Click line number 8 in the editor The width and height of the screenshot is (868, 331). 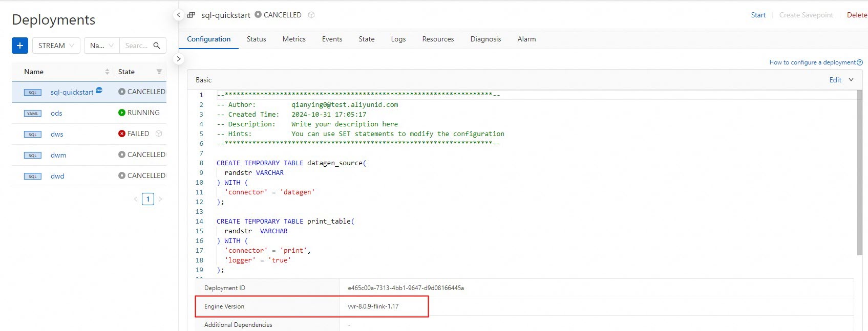[201, 163]
